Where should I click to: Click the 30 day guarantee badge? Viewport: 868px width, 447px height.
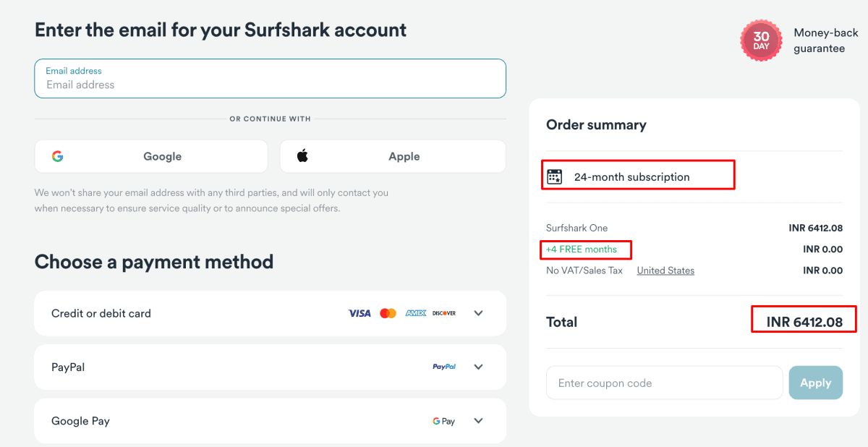click(761, 41)
